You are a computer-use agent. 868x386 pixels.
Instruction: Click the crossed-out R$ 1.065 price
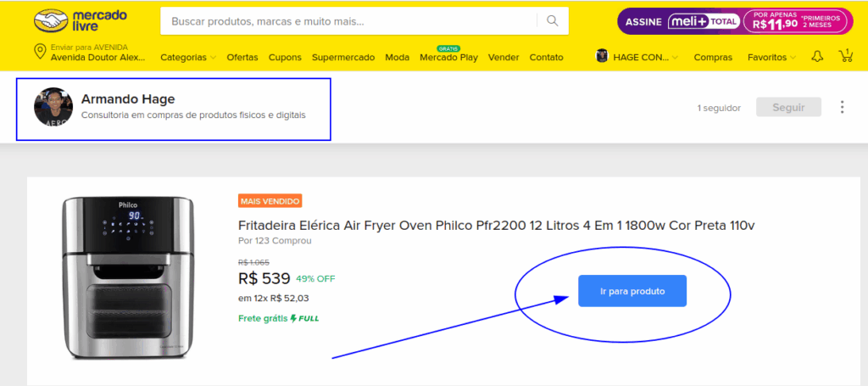(253, 262)
